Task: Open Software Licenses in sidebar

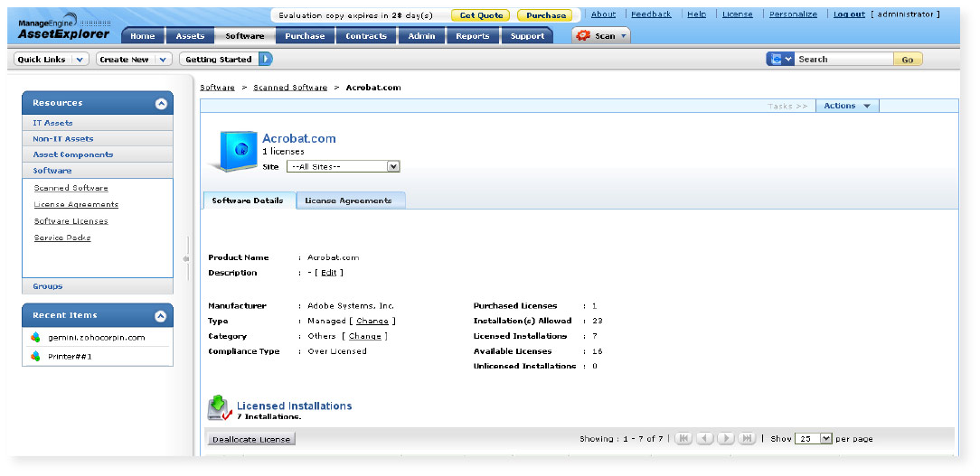Action: tap(71, 221)
